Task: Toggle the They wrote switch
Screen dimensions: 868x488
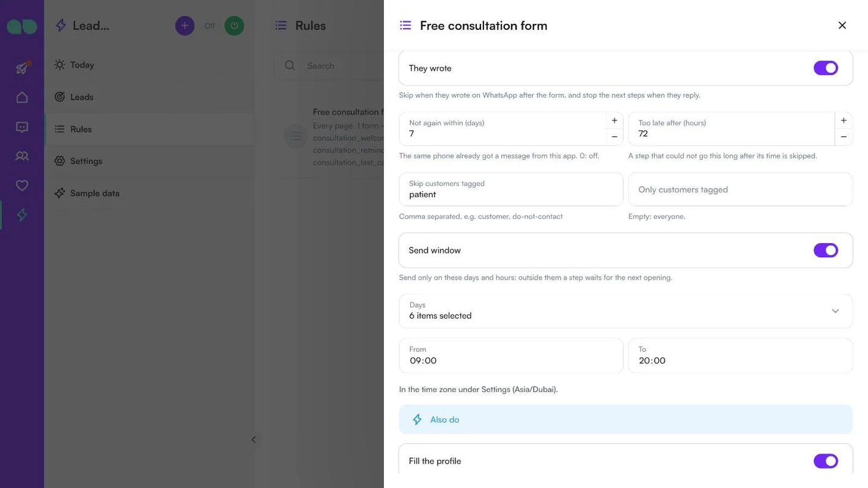Action: [x=825, y=68]
